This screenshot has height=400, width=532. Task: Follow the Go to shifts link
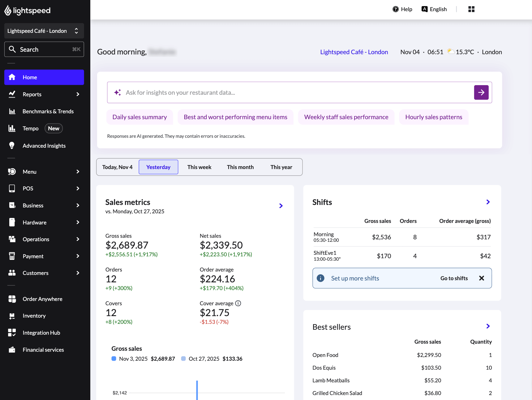454,278
